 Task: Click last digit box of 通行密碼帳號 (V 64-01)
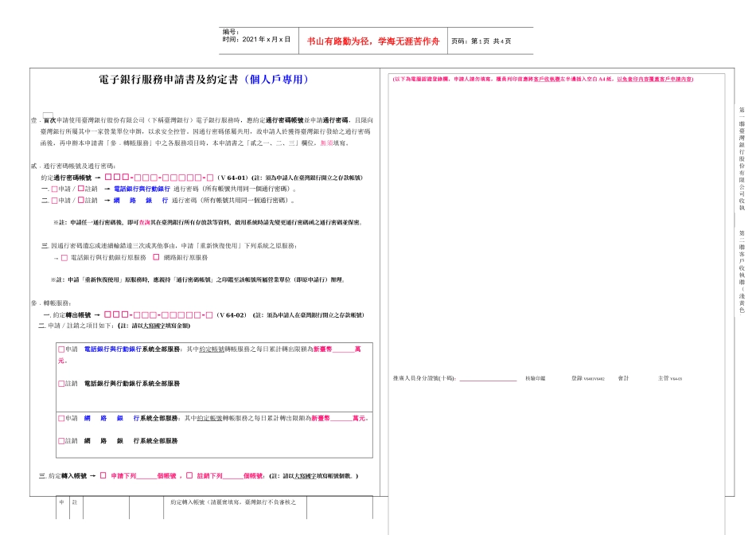(x=210, y=178)
